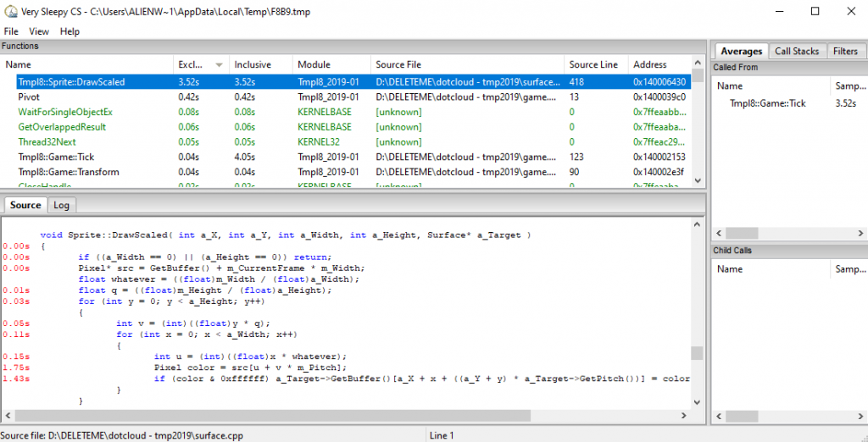Click 4.05s inclusive time of Game::Tick
The width and height of the screenshot is (868, 442).
pyautogui.click(x=245, y=157)
